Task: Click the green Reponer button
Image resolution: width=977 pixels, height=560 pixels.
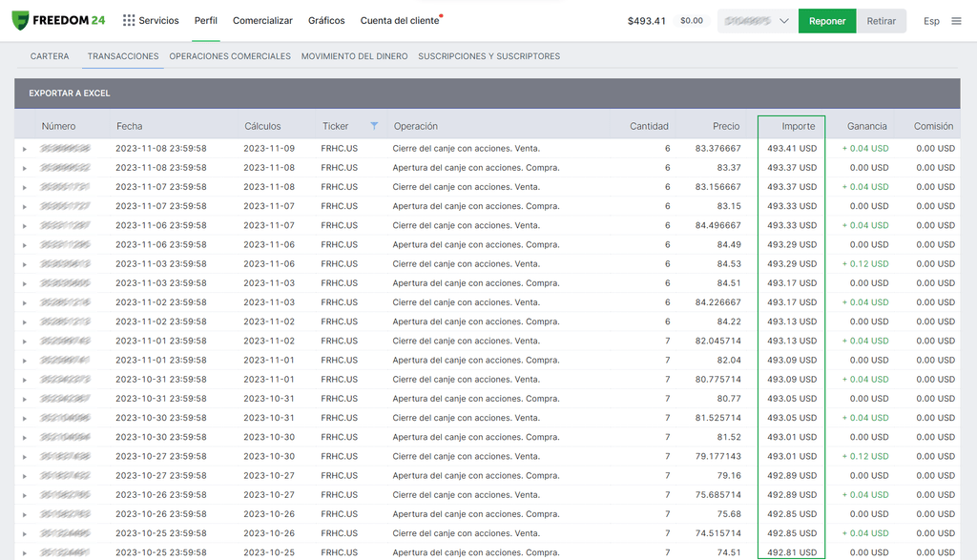Action: (x=826, y=20)
